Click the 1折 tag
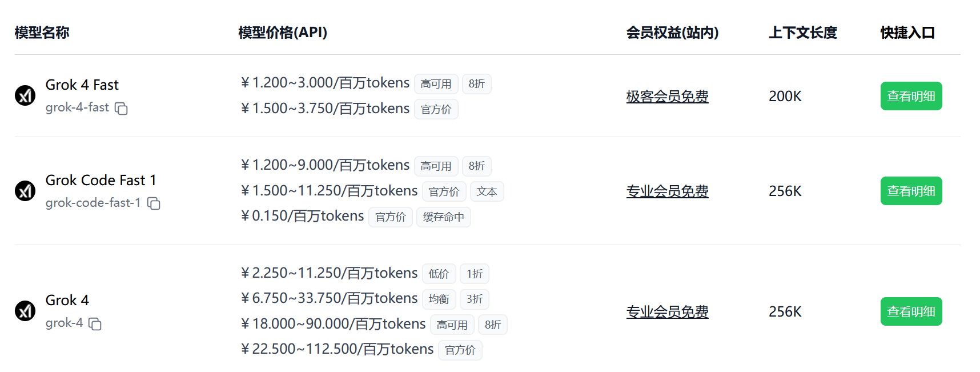The width and height of the screenshot is (980, 372). (475, 274)
